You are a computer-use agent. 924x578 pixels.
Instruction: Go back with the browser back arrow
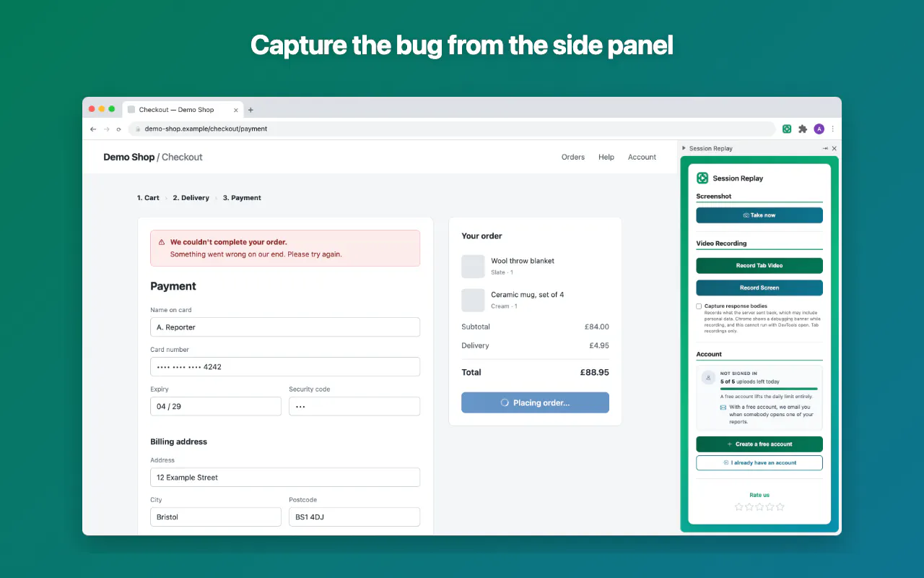point(93,129)
